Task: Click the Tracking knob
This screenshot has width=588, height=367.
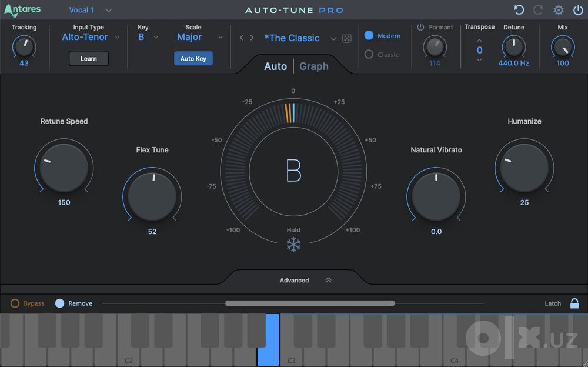Action: (24, 46)
